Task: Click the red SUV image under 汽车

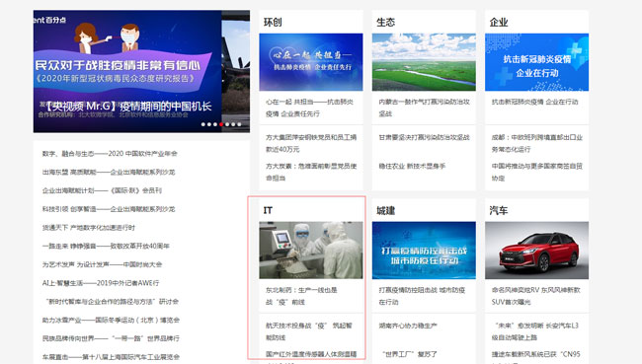Action: (x=536, y=251)
